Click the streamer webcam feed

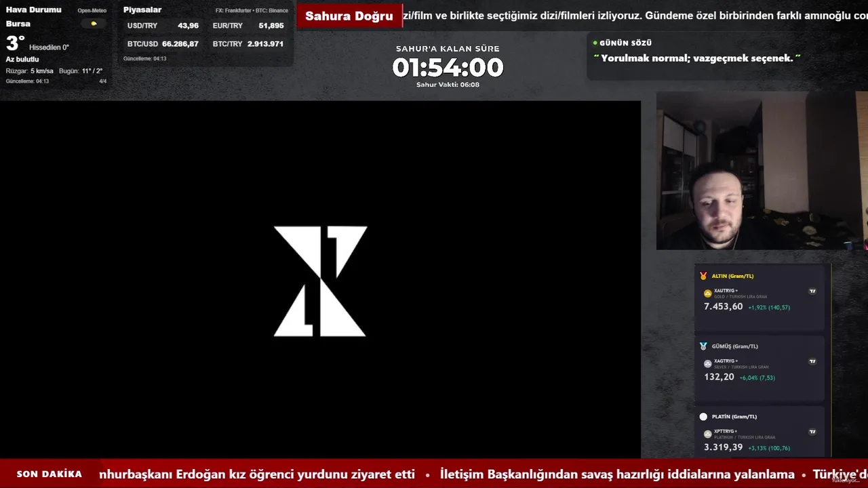pos(762,171)
